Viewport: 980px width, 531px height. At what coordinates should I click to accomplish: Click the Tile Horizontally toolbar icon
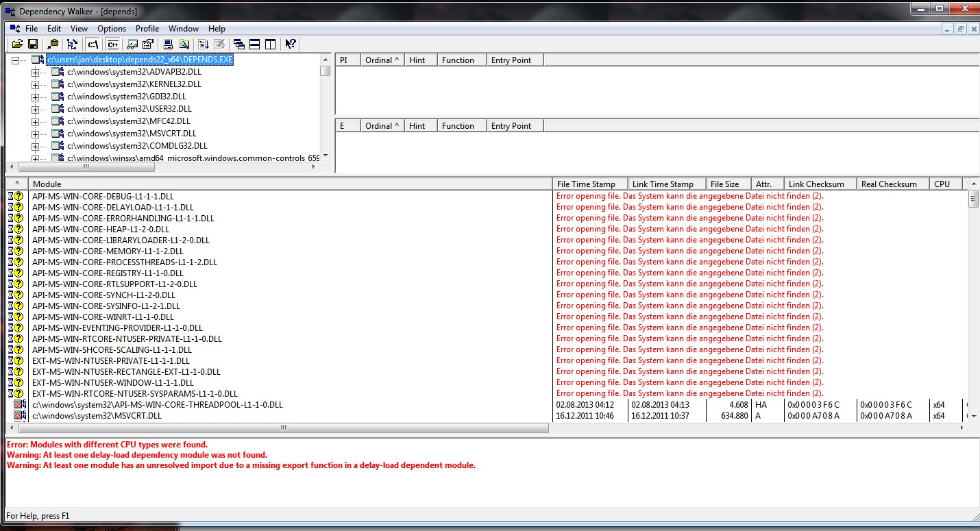click(x=255, y=44)
